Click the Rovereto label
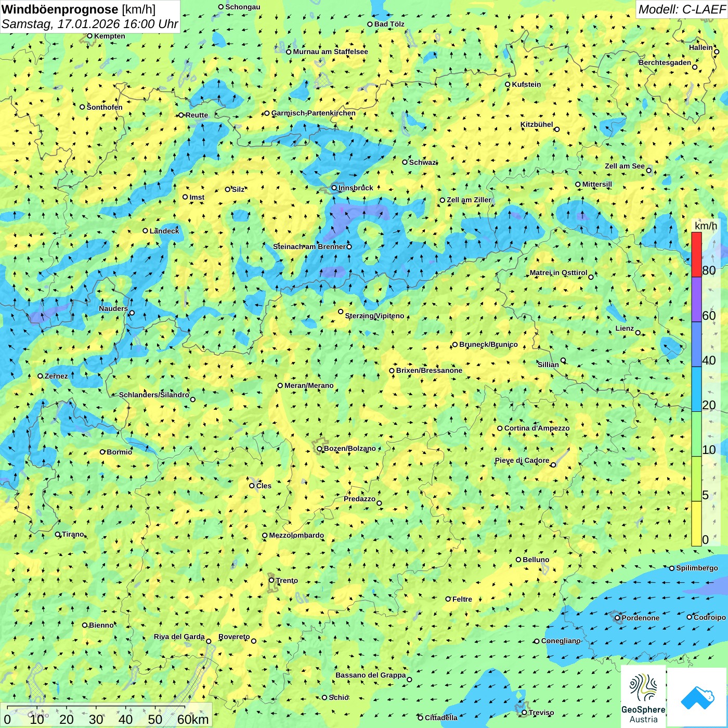Screen dimensions: 728x728 pyautogui.click(x=234, y=636)
